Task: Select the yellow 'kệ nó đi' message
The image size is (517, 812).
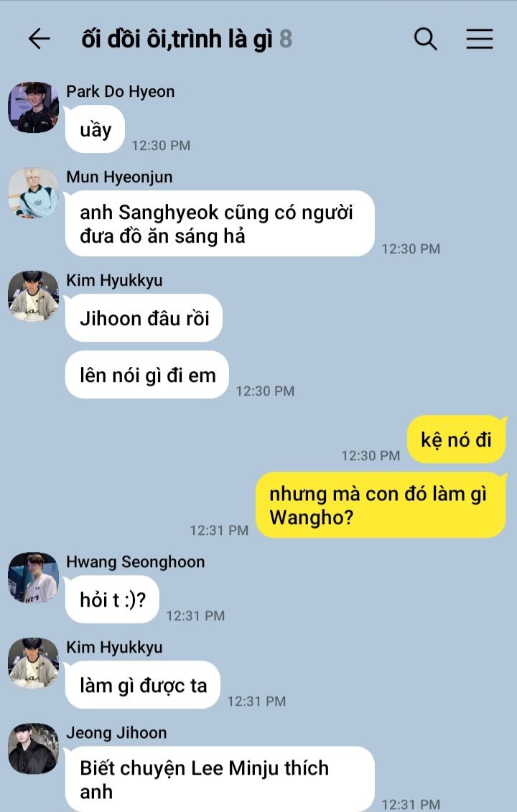Action: pyautogui.click(x=457, y=439)
